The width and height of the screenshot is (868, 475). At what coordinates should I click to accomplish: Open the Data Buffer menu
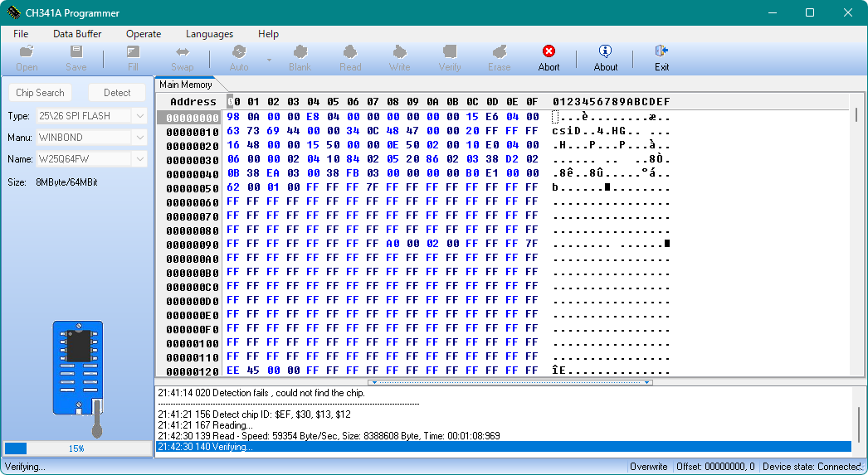tap(77, 34)
